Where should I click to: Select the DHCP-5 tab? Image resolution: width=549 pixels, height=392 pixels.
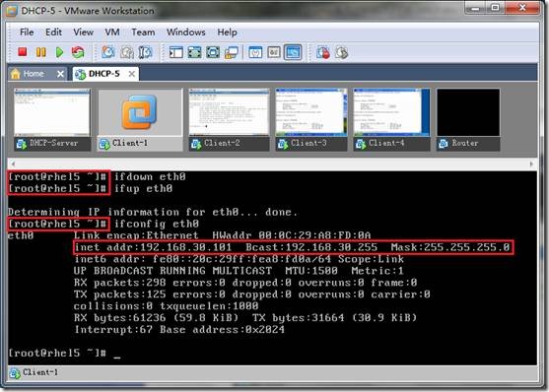(x=104, y=74)
